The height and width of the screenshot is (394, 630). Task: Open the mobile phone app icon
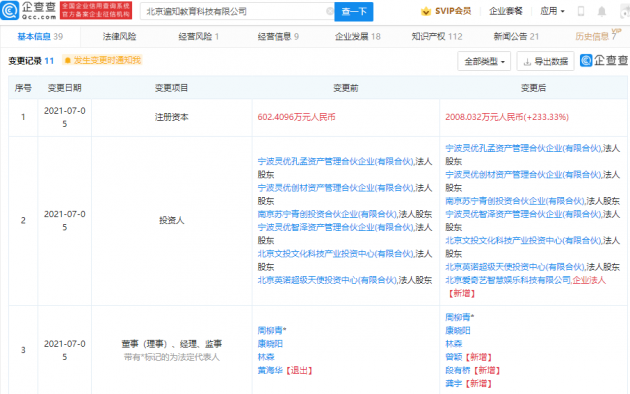pos(581,11)
